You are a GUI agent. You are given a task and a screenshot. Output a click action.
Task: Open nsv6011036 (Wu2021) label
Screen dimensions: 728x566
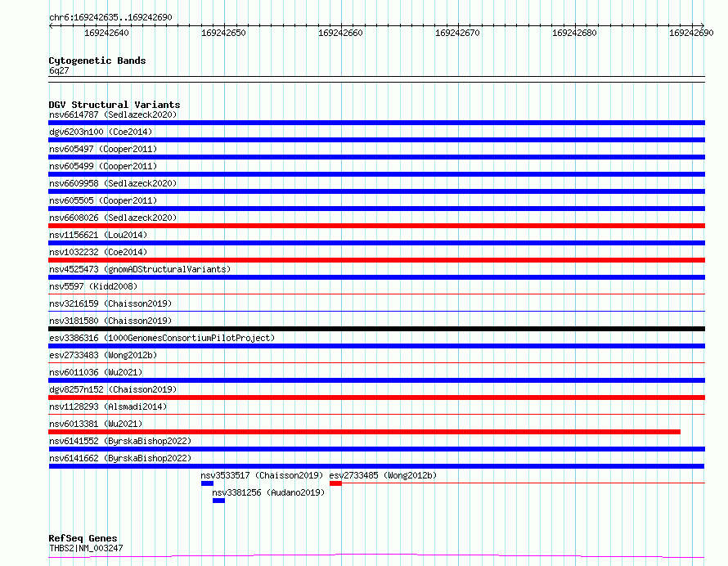[96, 372]
